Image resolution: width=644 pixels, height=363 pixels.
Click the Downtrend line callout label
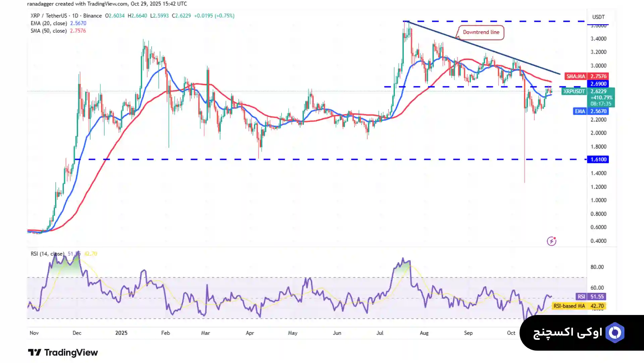(481, 32)
